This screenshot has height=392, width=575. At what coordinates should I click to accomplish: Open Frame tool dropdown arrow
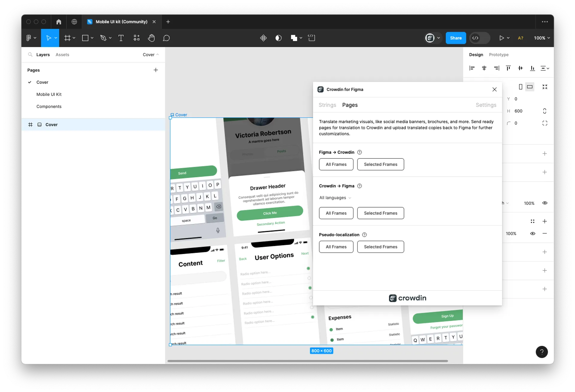coord(74,38)
